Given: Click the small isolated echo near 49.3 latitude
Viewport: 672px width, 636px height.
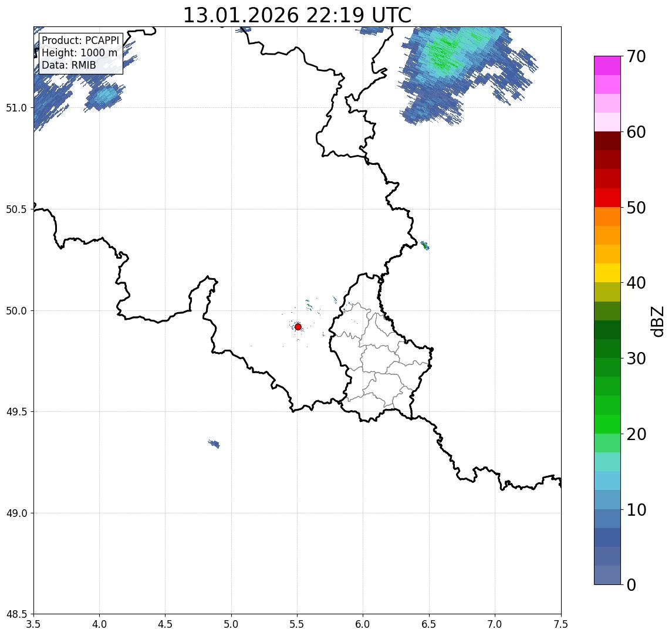Looking at the screenshot, I should click(x=214, y=444).
